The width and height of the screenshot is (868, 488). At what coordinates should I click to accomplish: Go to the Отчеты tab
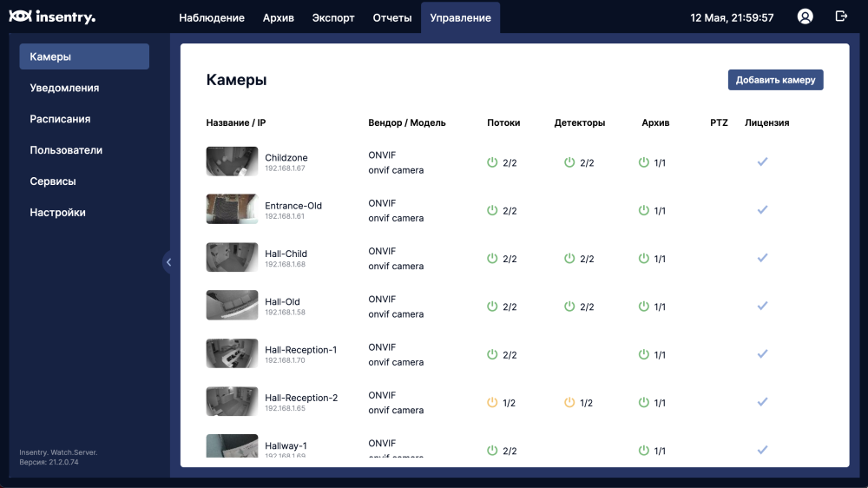[x=392, y=17]
